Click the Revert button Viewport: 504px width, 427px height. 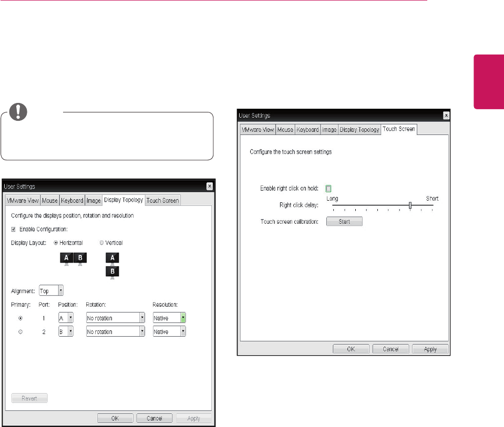tap(29, 398)
